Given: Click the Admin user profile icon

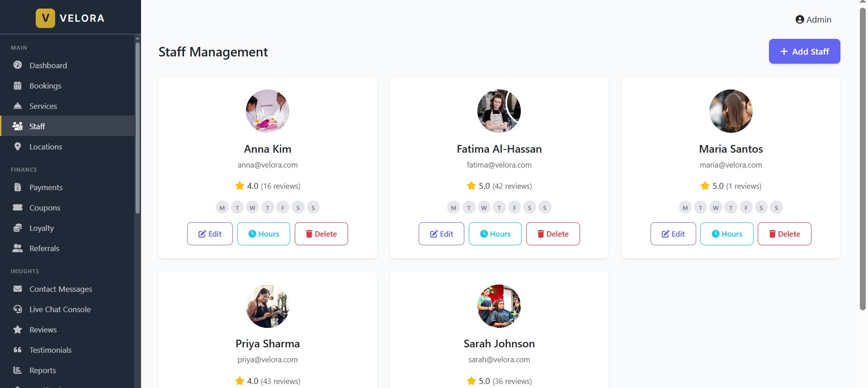Looking at the screenshot, I should (800, 19).
